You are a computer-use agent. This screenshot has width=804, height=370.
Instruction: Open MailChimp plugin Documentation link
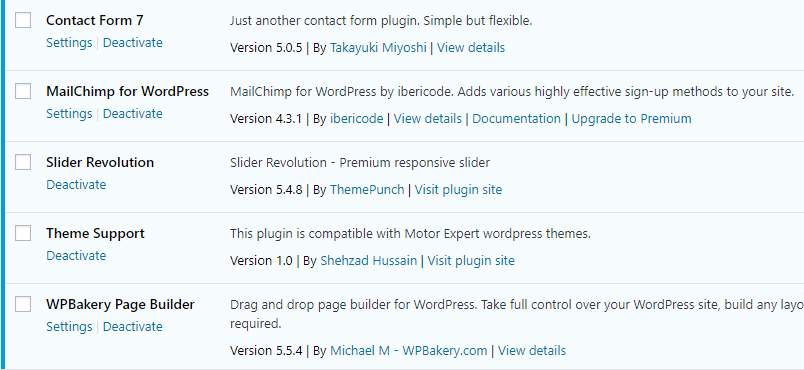point(516,119)
